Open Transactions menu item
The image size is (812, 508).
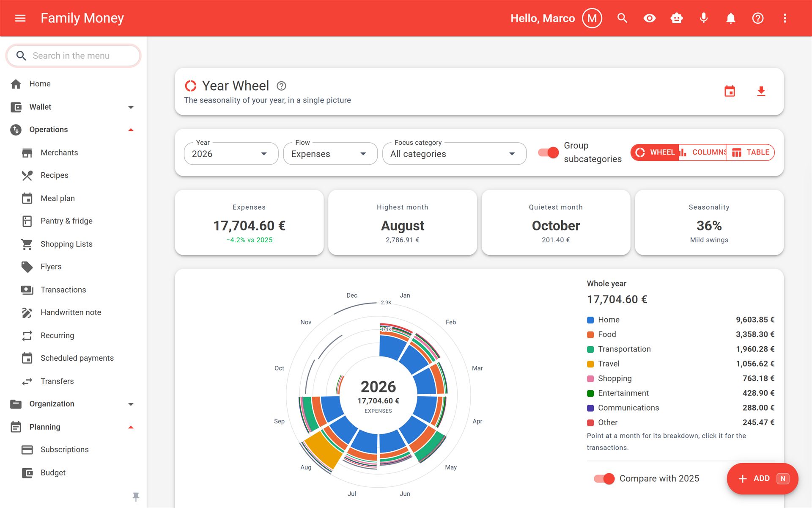(x=73, y=290)
